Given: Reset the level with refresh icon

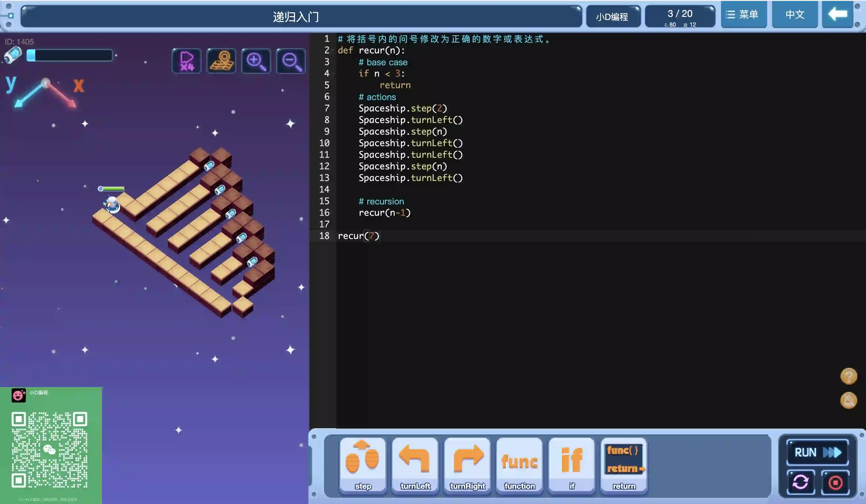Looking at the screenshot, I should pyautogui.click(x=801, y=482).
